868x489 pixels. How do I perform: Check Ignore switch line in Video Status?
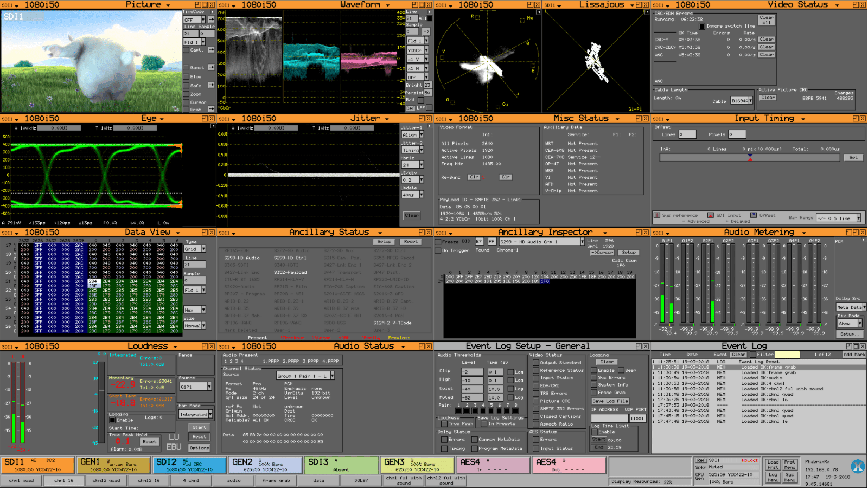click(x=702, y=26)
